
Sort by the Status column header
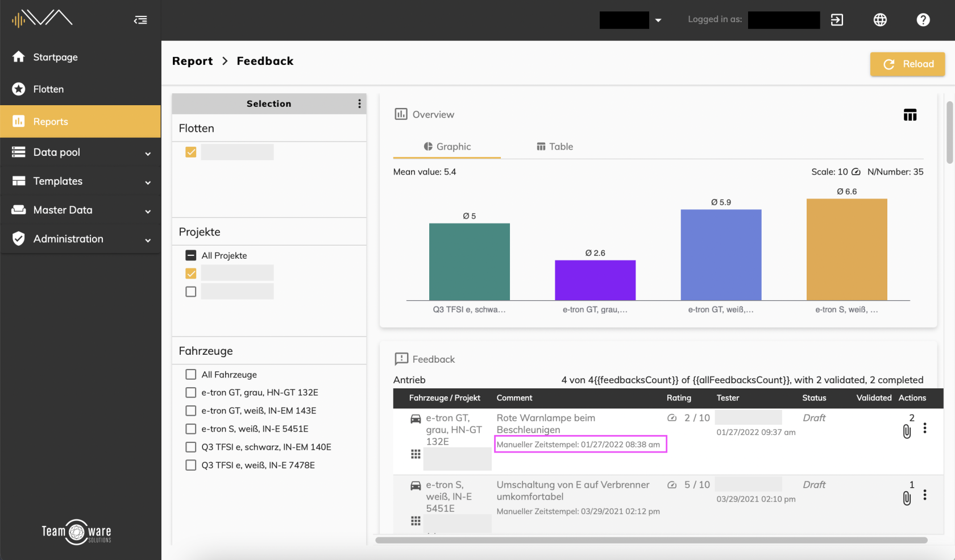coord(814,398)
